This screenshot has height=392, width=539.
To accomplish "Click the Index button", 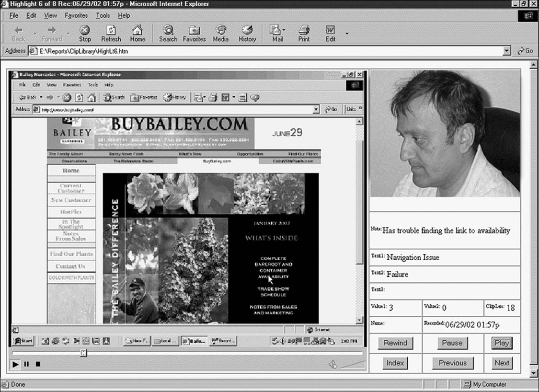I will [x=395, y=363].
